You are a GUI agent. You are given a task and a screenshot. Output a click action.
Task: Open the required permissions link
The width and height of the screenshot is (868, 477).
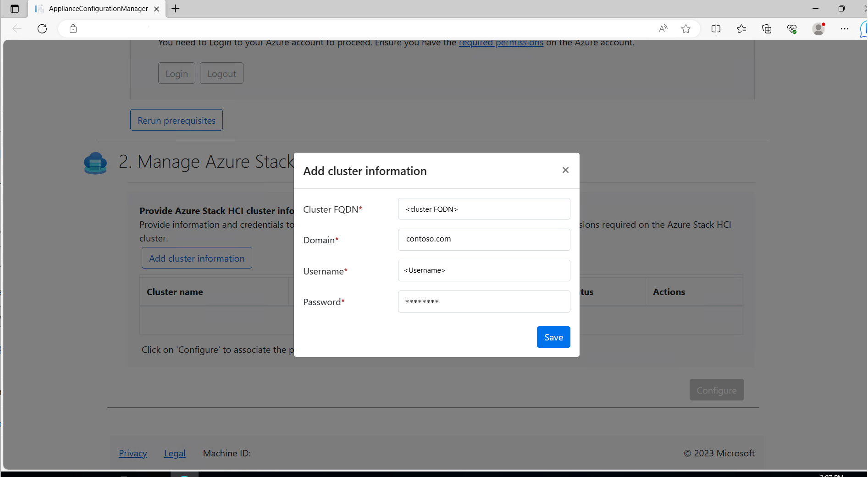tap(501, 43)
